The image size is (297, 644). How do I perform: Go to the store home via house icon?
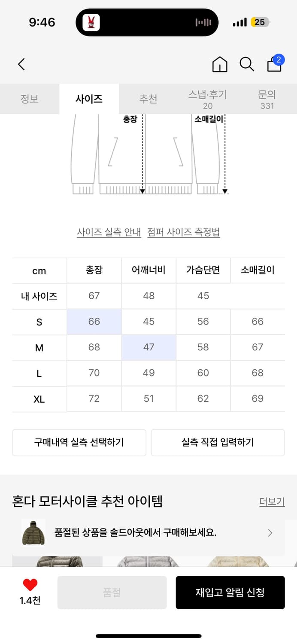[x=219, y=64]
